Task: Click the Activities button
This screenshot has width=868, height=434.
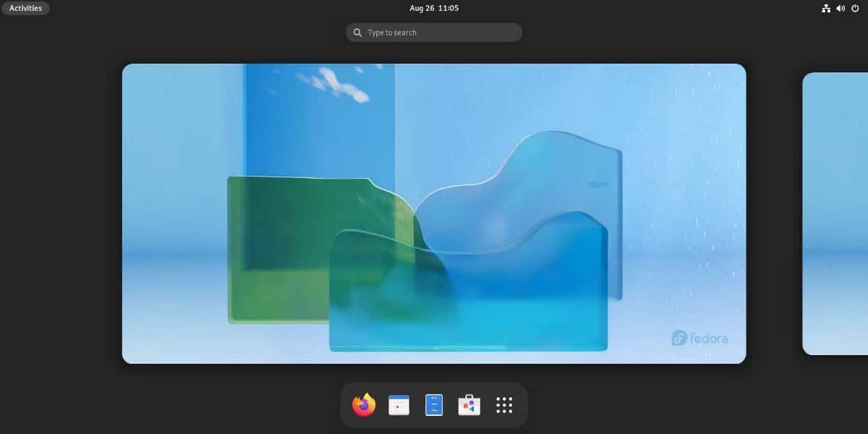Action: (x=25, y=8)
